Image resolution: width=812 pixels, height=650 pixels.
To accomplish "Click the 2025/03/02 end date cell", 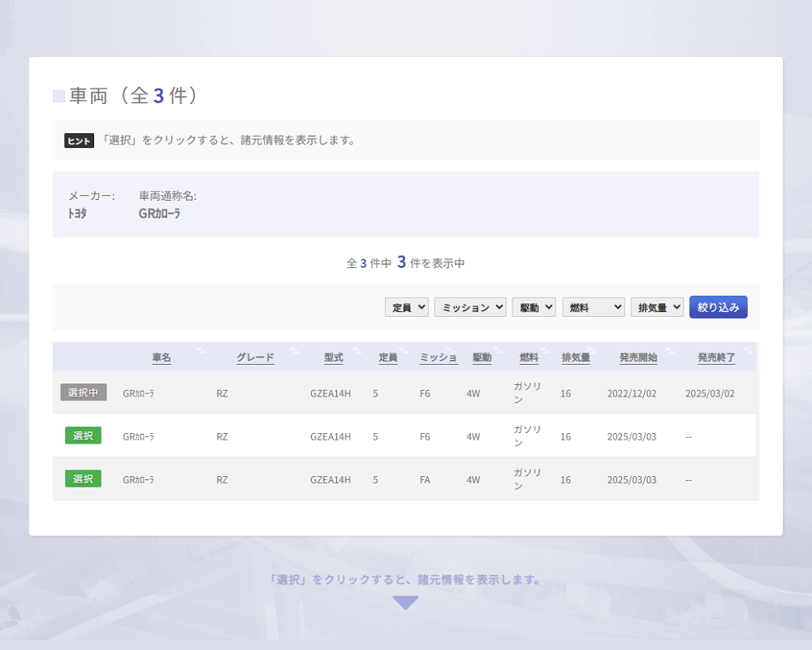I will click(710, 393).
